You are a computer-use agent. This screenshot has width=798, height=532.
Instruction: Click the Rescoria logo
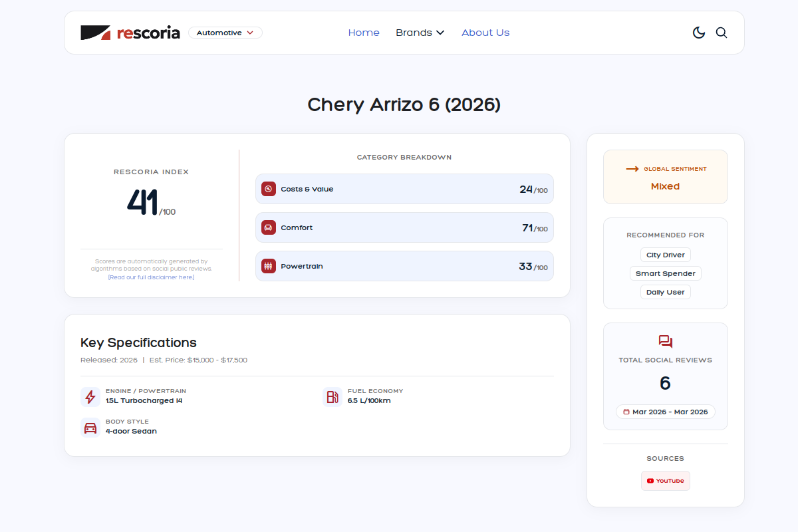click(x=130, y=33)
